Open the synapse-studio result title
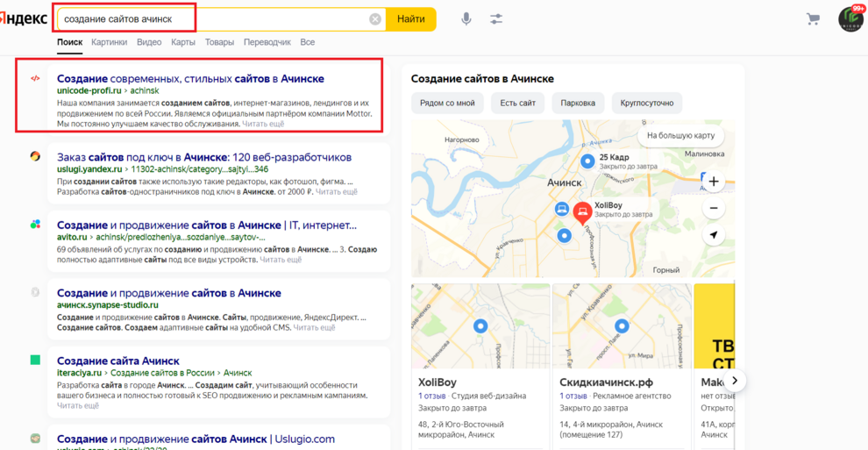Viewport: 868px width, 450px height. coord(169,293)
